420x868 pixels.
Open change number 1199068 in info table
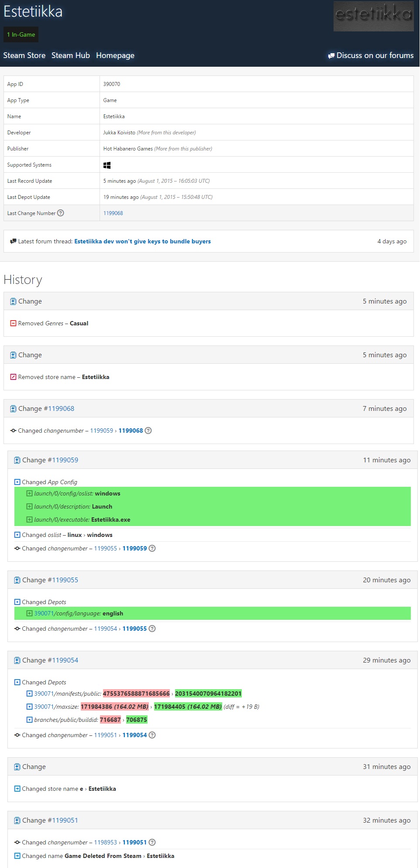[113, 213]
